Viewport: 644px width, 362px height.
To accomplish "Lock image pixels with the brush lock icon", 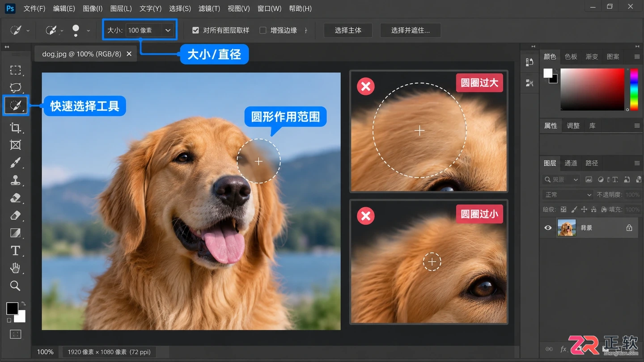I will click(x=574, y=209).
